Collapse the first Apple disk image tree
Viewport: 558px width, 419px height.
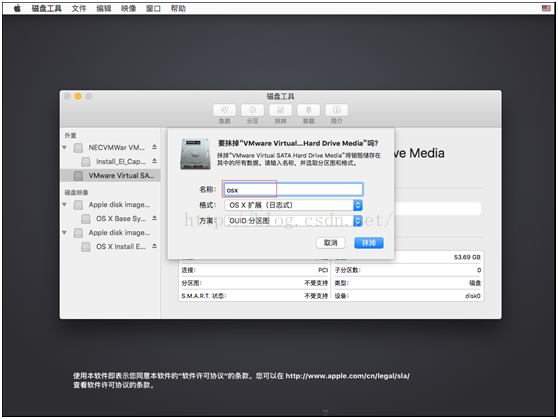pos(64,205)
